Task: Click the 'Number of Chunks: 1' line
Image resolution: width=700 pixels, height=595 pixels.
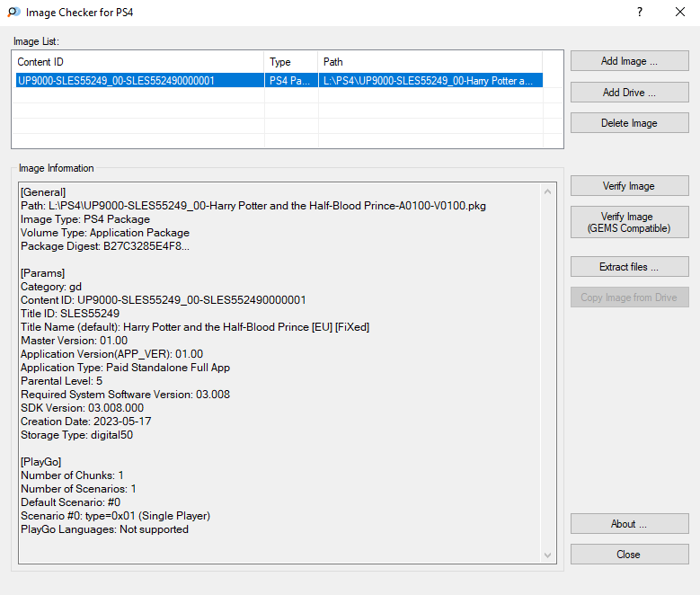Action: (x=72, y=475)
